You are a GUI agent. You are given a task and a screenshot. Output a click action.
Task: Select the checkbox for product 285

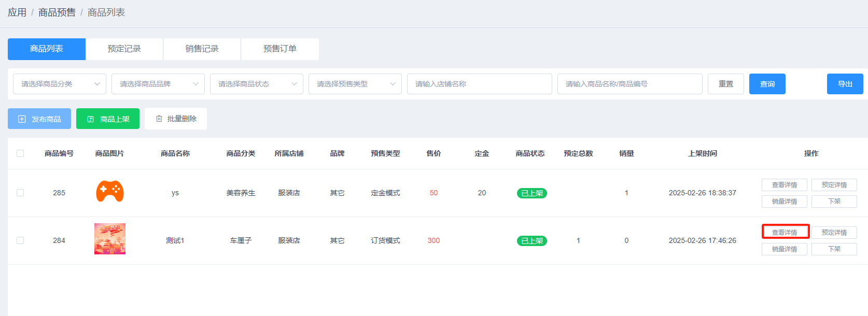(x=20, y=193)
